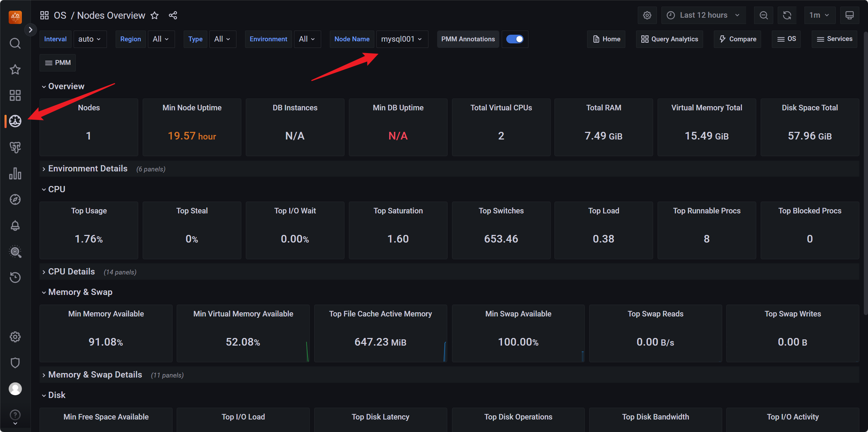Open the Last 12 hours time picker
868x432 pixels.
pyautogui.click(x=703, y=15)
